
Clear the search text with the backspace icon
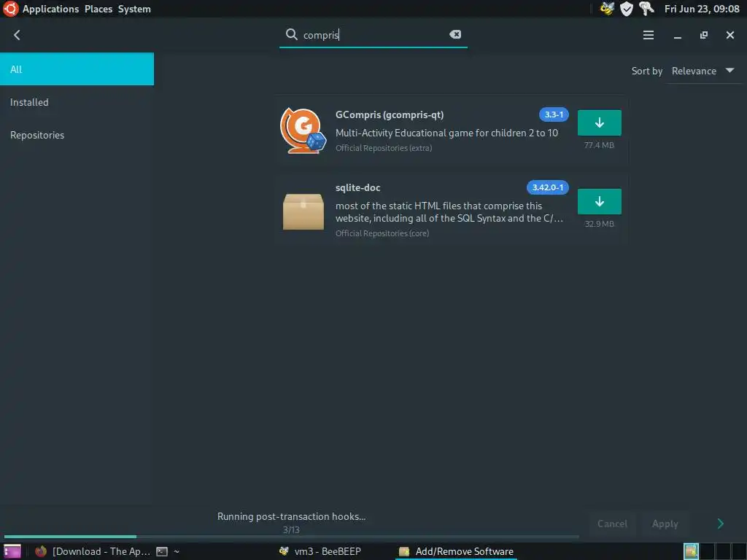pos(455,34)
